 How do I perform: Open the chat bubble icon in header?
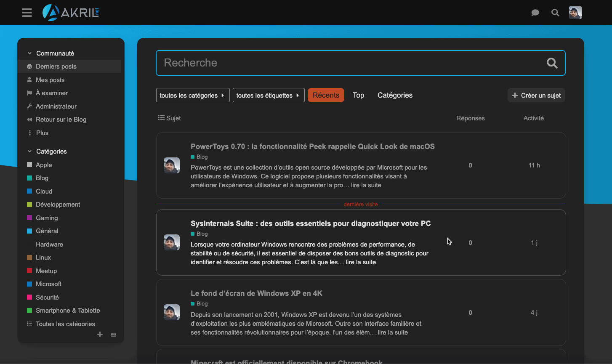535,13
